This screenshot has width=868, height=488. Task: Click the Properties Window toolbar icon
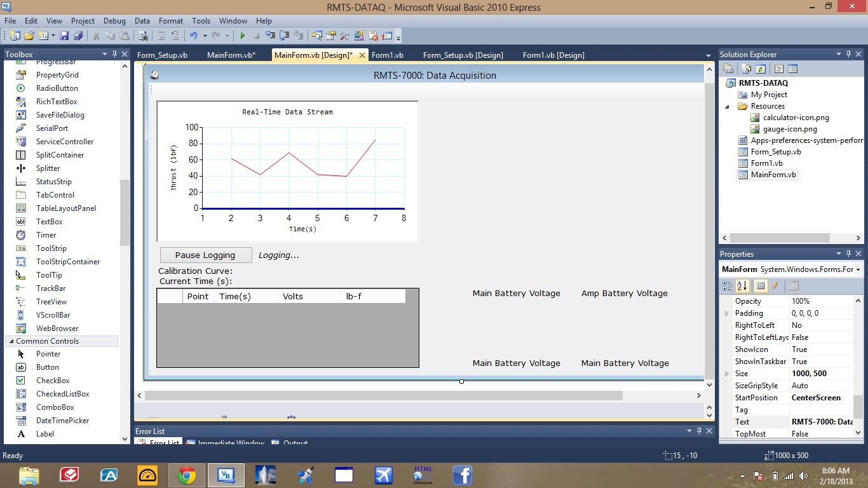pyautogui.click(x=330, y=36)
